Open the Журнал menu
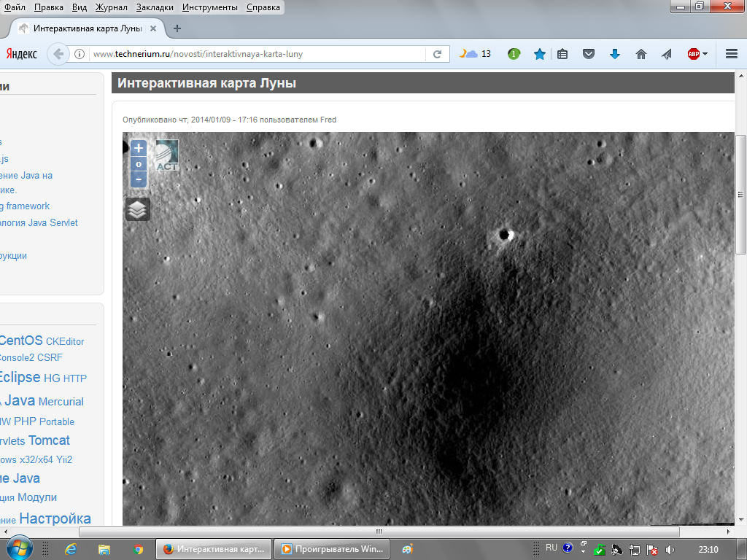Image resolution: width=747 pixels, height=560 pixels. pos(111,7)
